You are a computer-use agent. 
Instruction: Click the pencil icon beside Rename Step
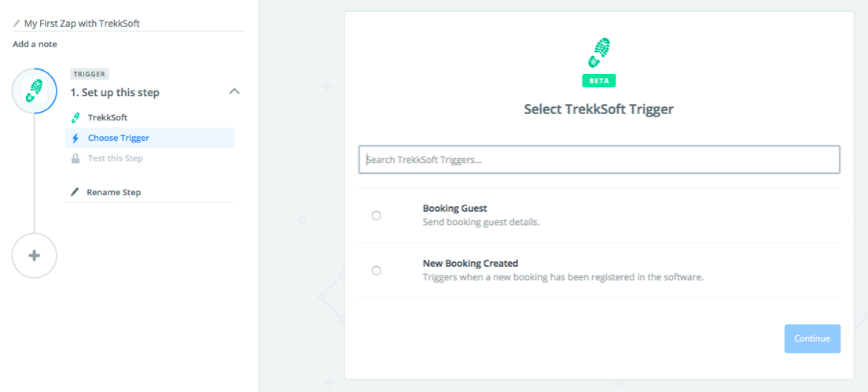click(x=75, y=192)
